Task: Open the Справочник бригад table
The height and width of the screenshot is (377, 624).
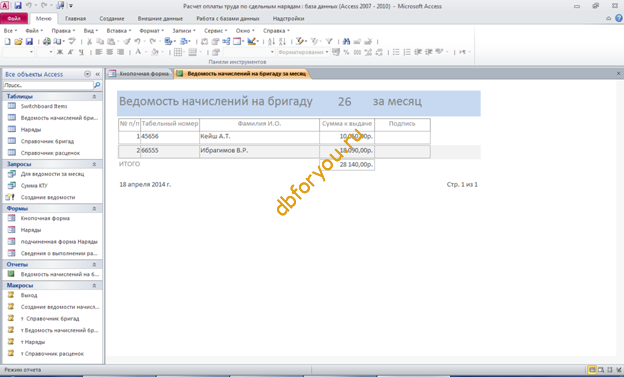Action: pos(47,141)
